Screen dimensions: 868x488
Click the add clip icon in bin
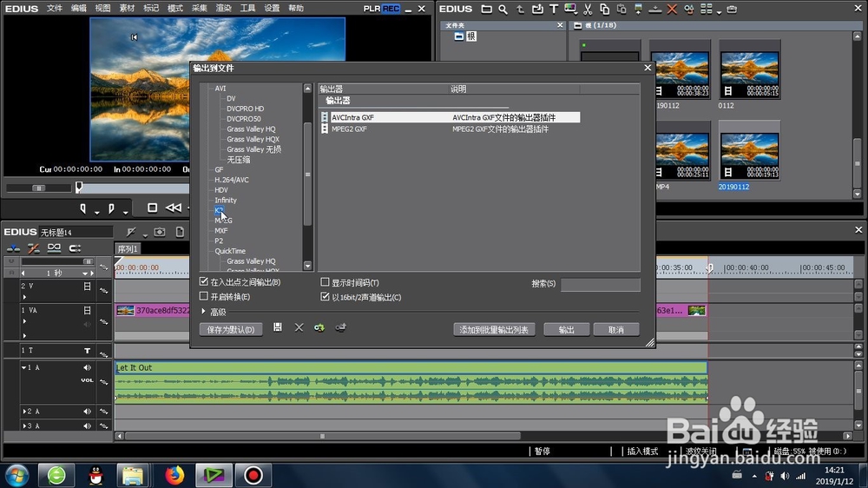coord(537,9)
